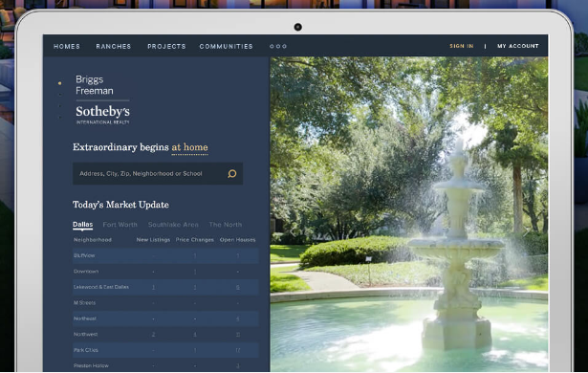
Task: Open Bluffview price changes count
Action: tap(195, 255)
